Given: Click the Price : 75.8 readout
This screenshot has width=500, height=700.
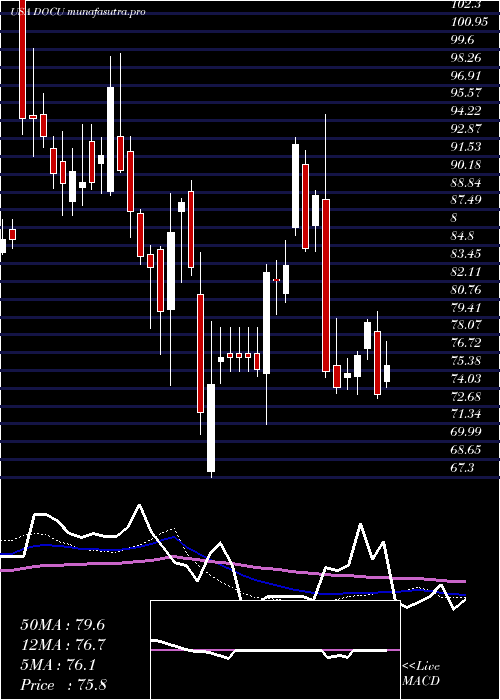Looking at the screenshot, I should (63, 685).
